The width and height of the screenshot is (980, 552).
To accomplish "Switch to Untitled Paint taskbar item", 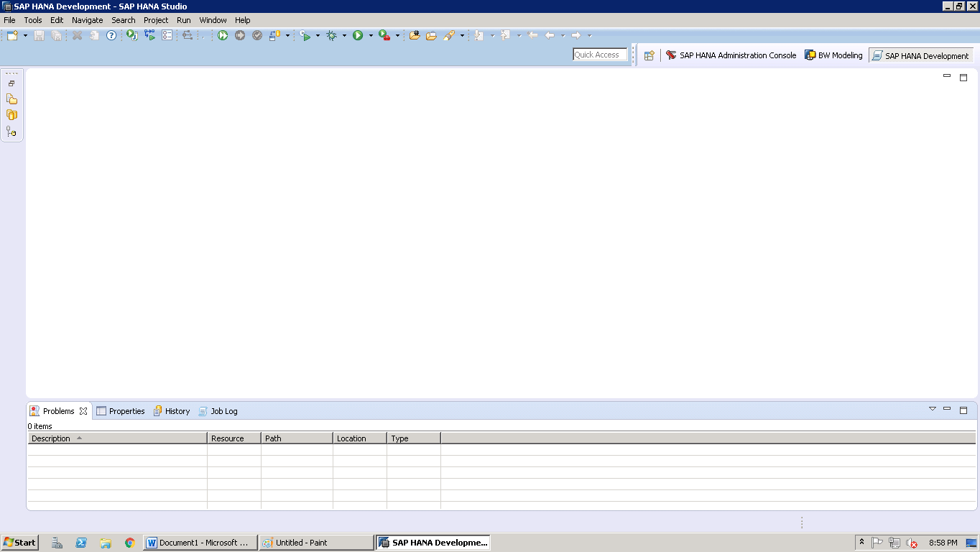I will pyautogui.click(x=316, y=543).
